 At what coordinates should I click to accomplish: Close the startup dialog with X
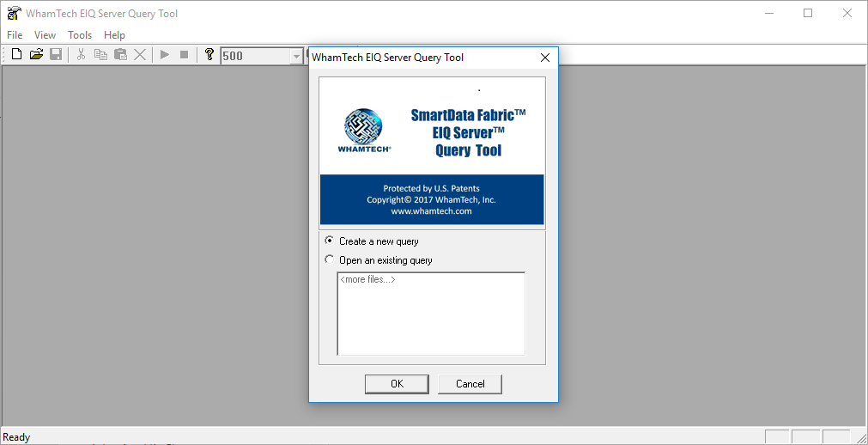(x=544, y=58)
